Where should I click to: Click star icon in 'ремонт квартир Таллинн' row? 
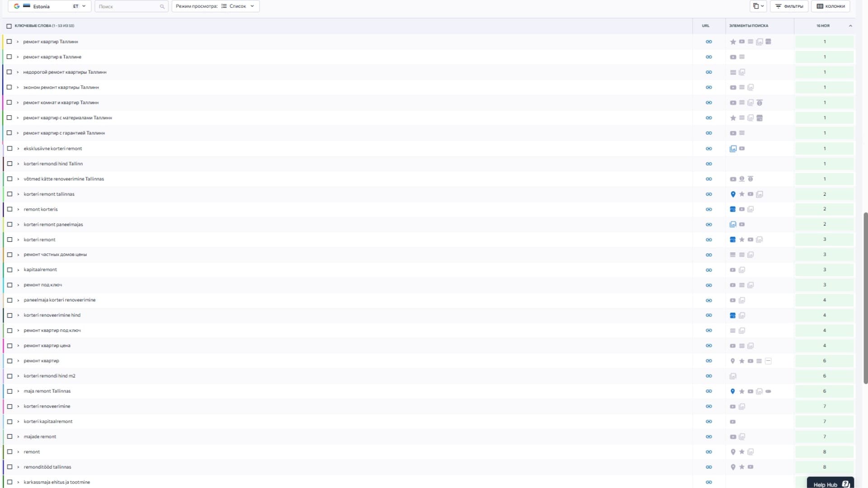(x=733, y=42)
